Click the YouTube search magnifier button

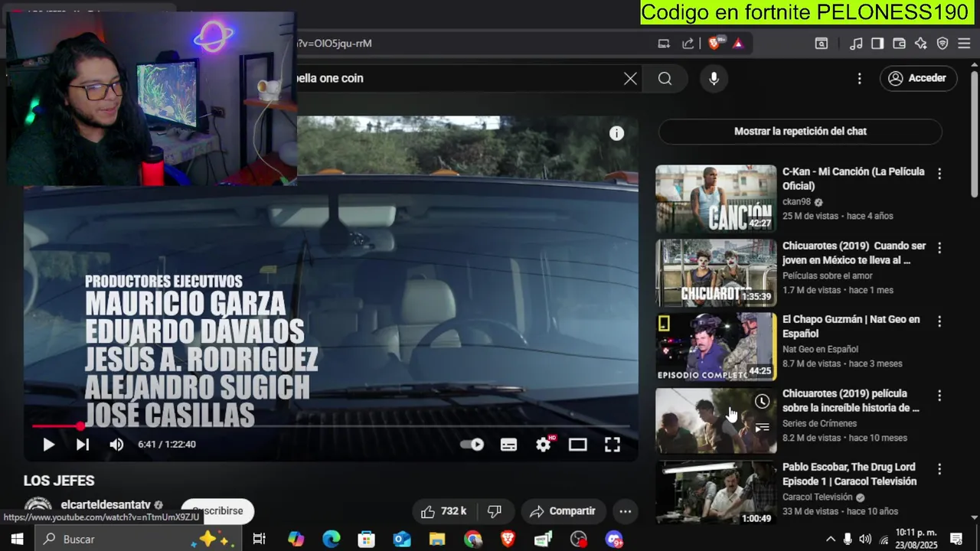tap(665, 78)
